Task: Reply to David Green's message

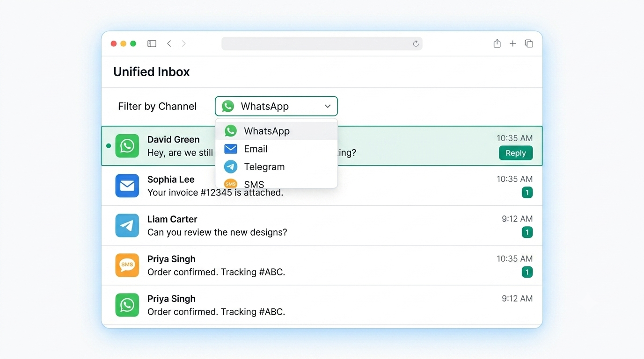Action: pyautogui.click(x=516, y=153)
